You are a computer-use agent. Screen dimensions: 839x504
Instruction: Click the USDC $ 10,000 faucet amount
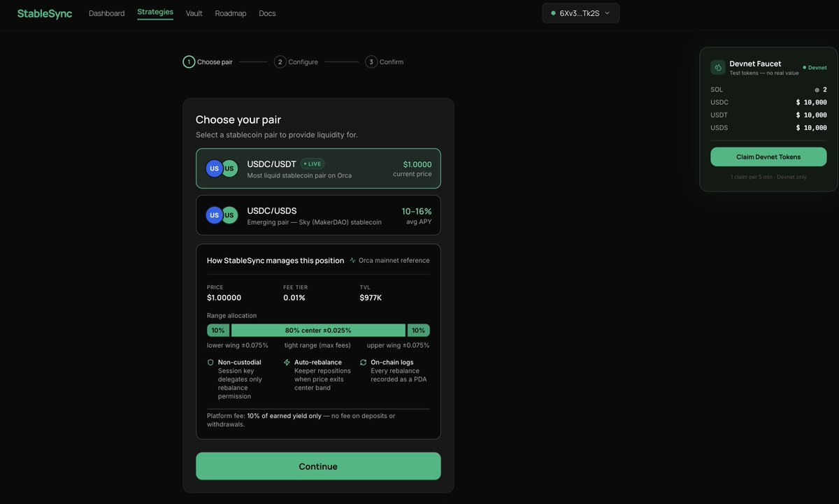tap(812, 102)
